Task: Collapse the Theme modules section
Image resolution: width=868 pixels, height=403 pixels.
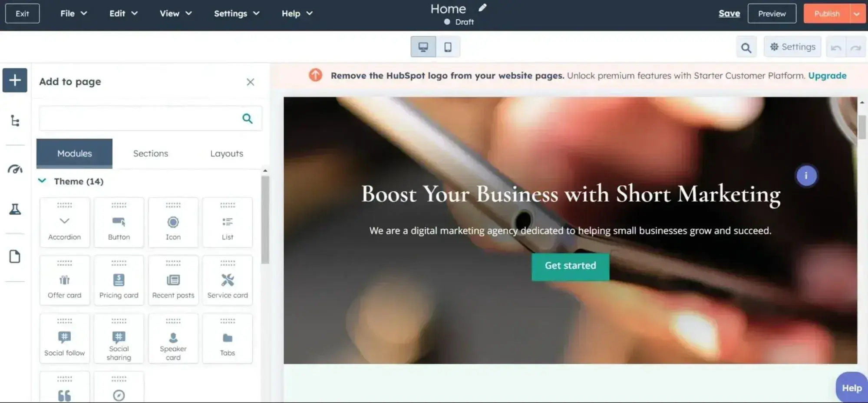Action: pos(42,181)
